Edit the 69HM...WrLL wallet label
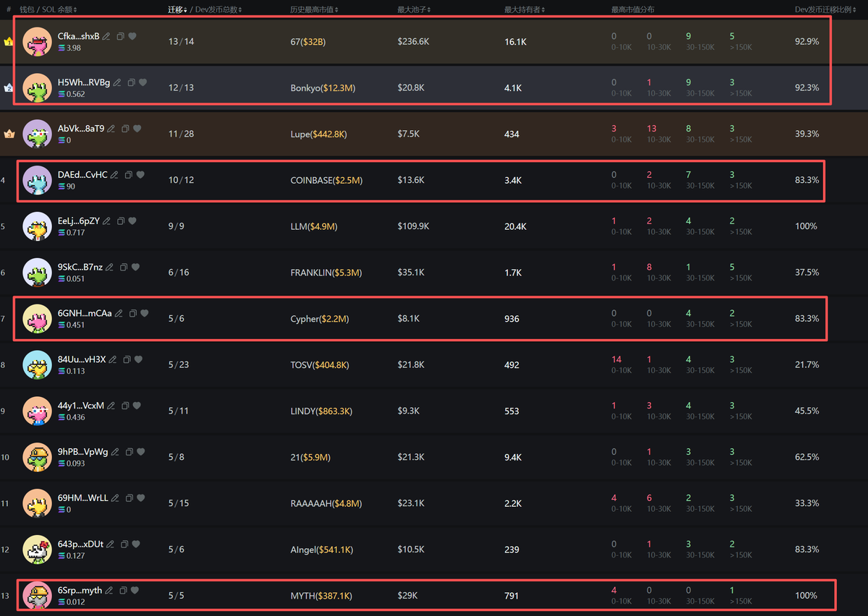868x616 pixels. pos(115,498)
